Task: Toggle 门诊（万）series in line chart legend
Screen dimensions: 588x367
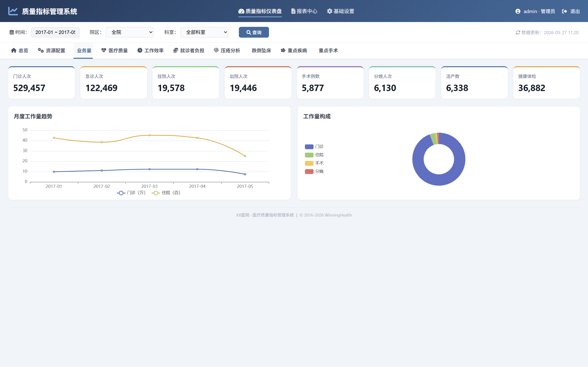Action: (131, 193)
